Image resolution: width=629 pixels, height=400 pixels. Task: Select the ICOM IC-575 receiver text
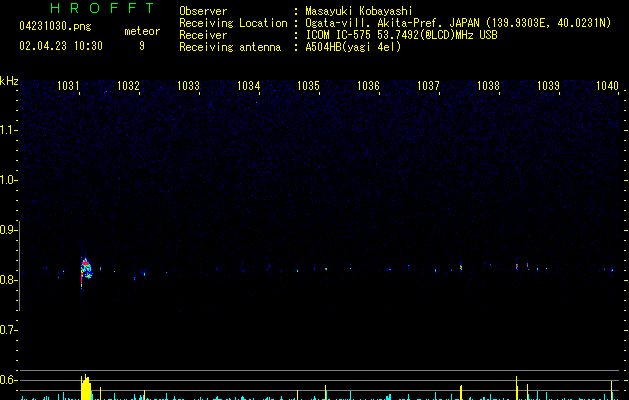point(401,35)
